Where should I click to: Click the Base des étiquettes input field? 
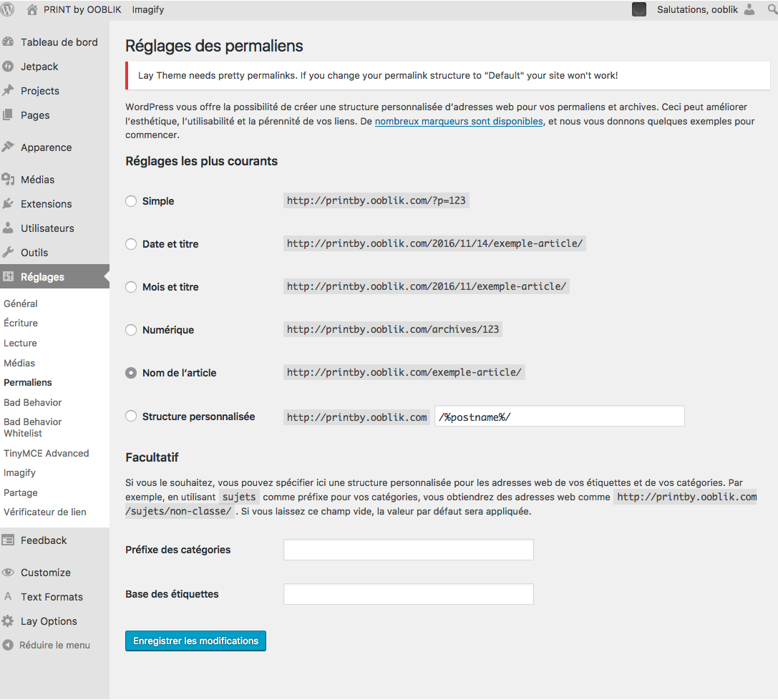[408, 594]
